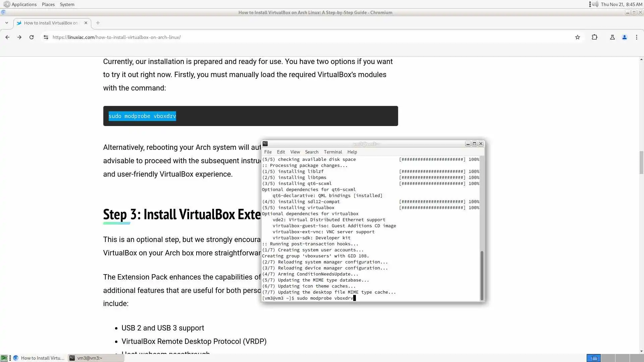The image size is (644, 362).
Task: Open Chromium three-dot menu
Action: click(636, 37)
